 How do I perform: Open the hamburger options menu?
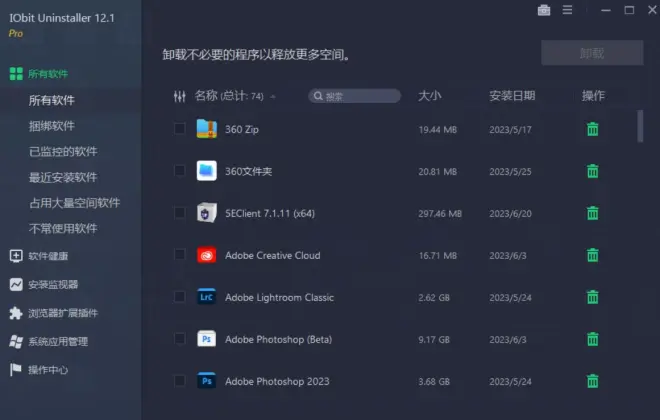pos(567,10)
